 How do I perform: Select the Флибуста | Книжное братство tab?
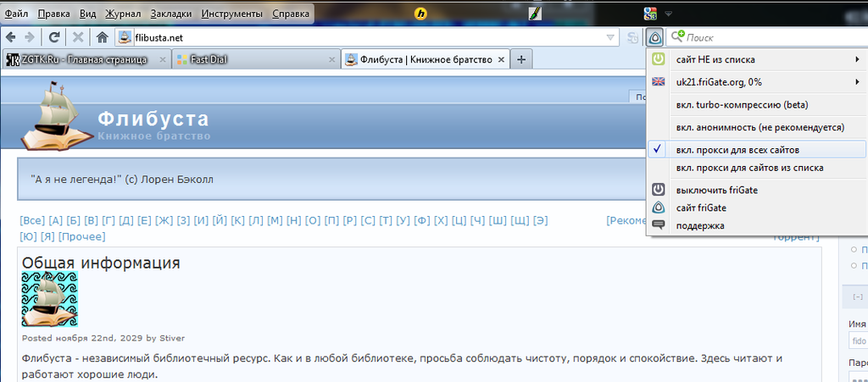425,59
